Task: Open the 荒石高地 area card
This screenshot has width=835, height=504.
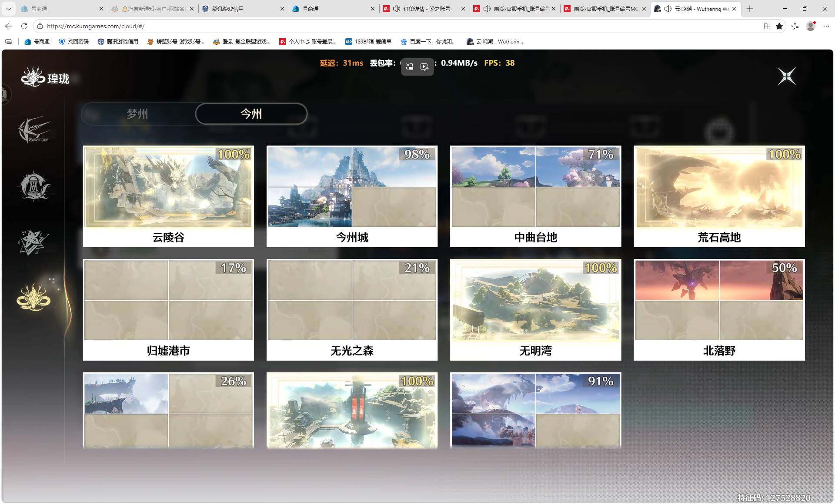Action: [719, 196]
